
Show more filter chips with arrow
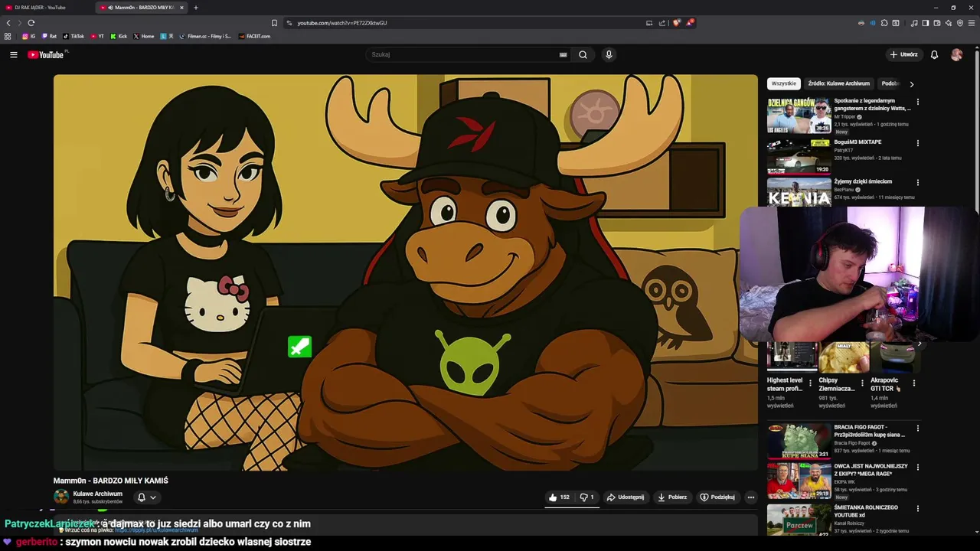pyautogui.click(x=911, y=84)
